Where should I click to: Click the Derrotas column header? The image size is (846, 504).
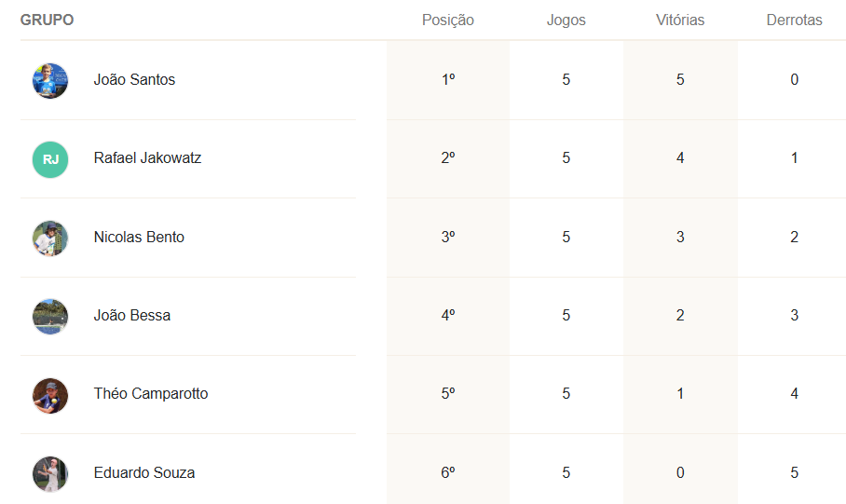[794, 20]
